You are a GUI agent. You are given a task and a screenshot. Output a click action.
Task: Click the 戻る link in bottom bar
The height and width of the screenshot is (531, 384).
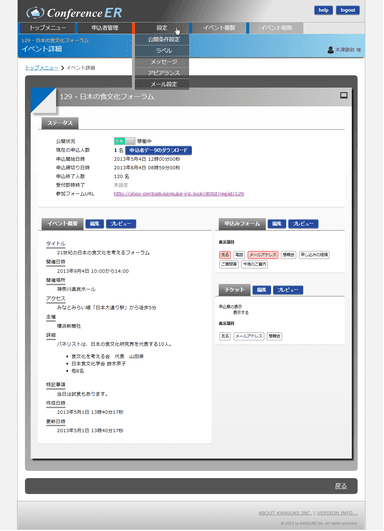point(340,486)
